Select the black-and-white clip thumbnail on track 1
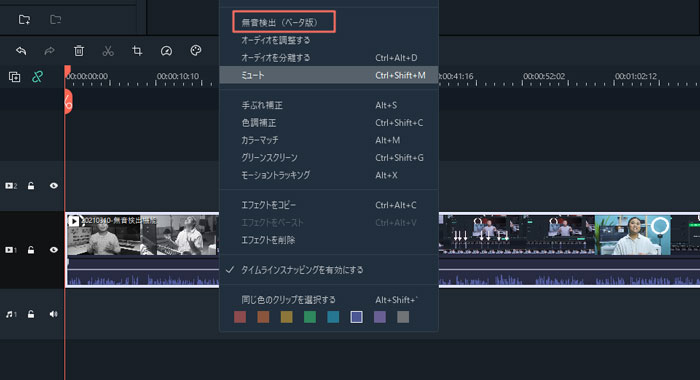Screen dimensions: 700x380 point(143,235)
